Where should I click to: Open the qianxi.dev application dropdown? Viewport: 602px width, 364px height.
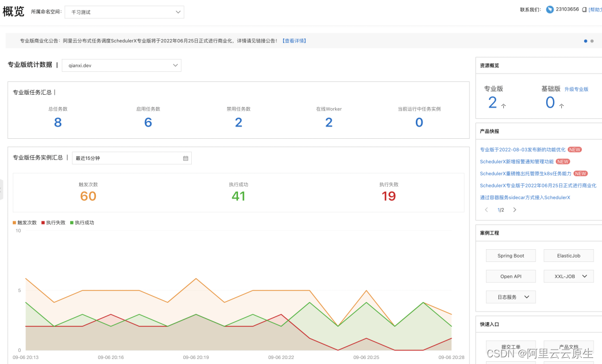122,65
